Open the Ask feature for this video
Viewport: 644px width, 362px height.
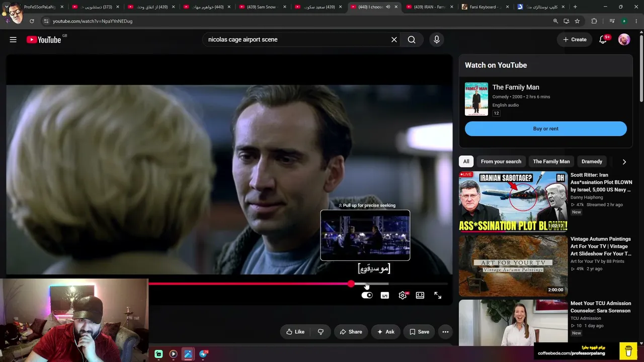click(386, 332)
